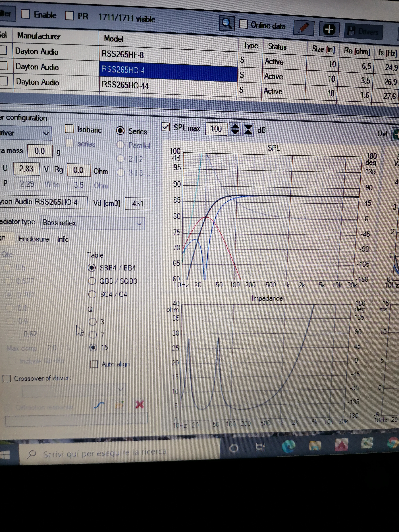The image size is (399, 532).
Task: Open the red triangle app in taskbar
Action: [x=342, y=444]
